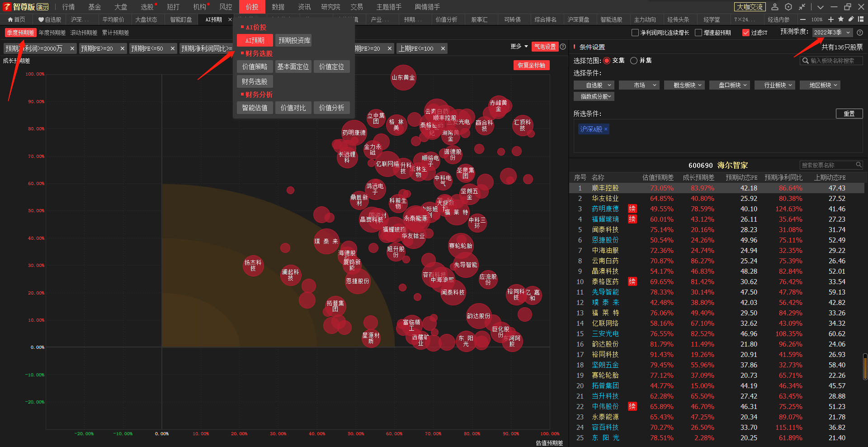Select 预期投资库 in the 价投 popup
868x447 pixels.
tap(294, 40)
